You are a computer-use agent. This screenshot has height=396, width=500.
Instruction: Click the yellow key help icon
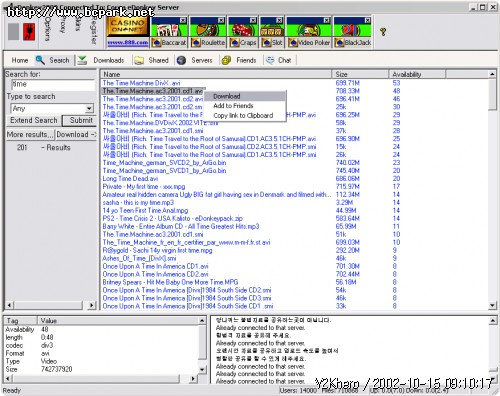tap(383, 32)
